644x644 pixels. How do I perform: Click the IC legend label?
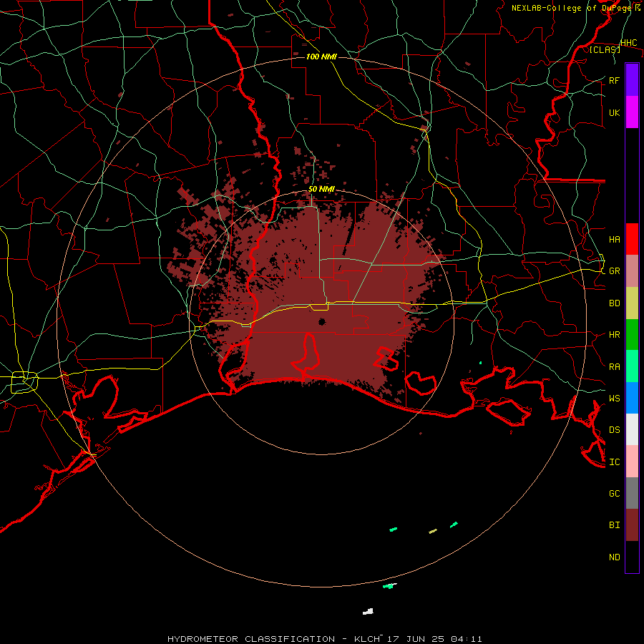pos(614,462)
